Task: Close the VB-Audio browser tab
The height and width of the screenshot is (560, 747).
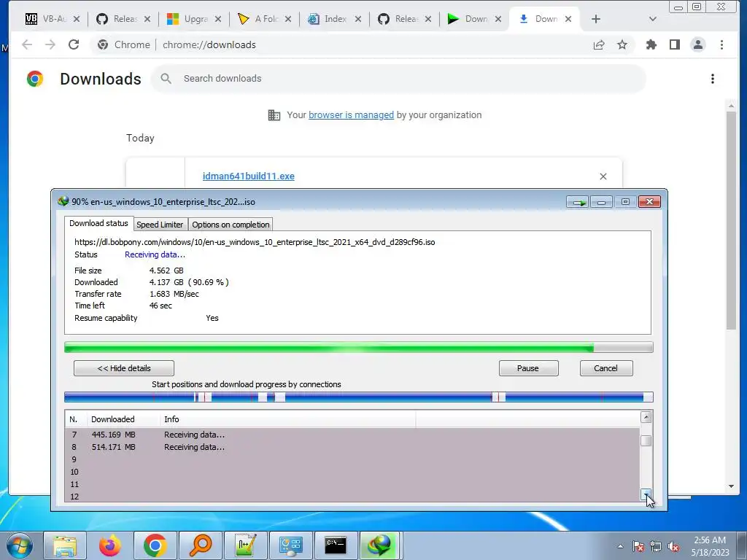Action: 77,19
